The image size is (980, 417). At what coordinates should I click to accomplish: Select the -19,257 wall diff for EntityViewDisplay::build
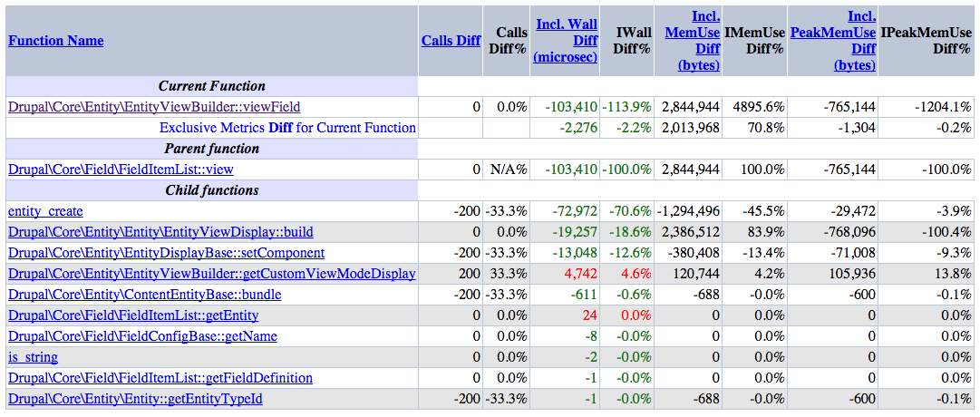[574, 232]
